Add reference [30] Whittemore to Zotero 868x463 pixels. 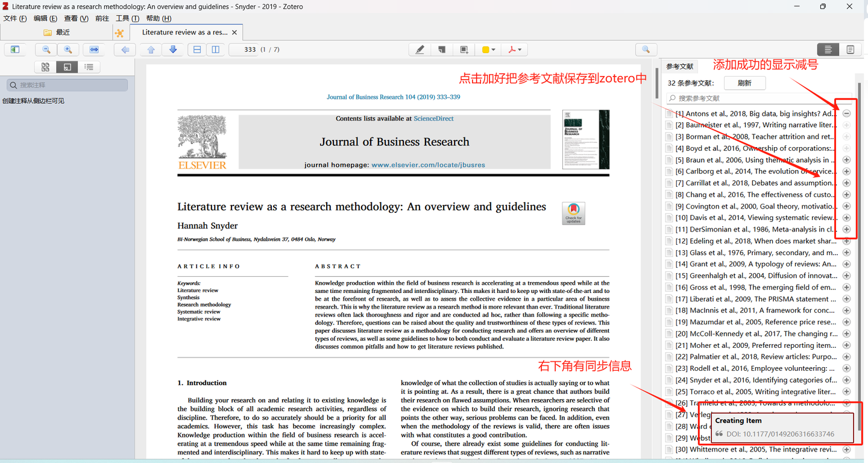point(846,449)
